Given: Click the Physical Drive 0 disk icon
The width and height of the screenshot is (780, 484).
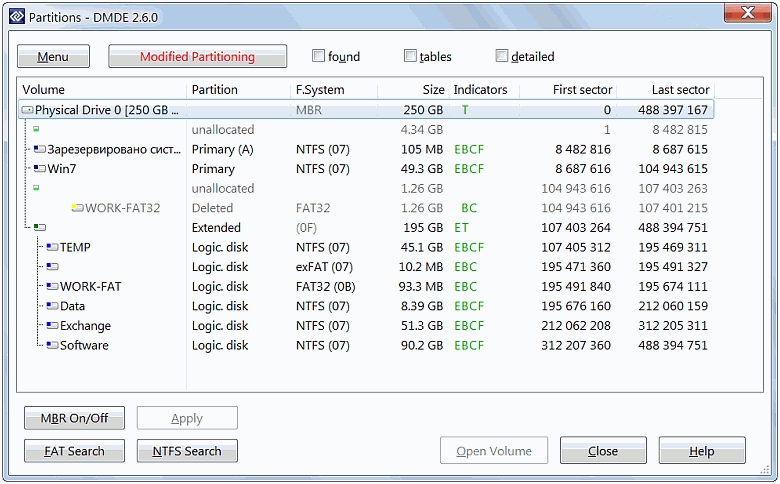Looking at the screenshot, I should click(x=27, y=110).
